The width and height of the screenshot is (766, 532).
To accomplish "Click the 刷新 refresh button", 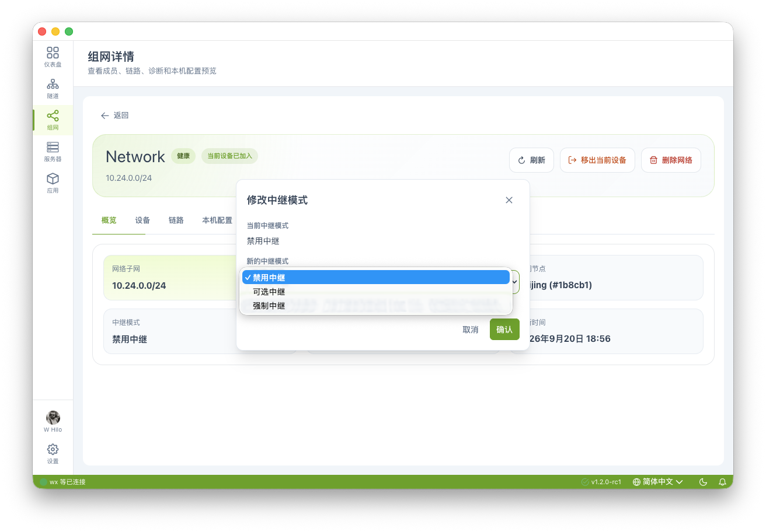I will point(531,160).
